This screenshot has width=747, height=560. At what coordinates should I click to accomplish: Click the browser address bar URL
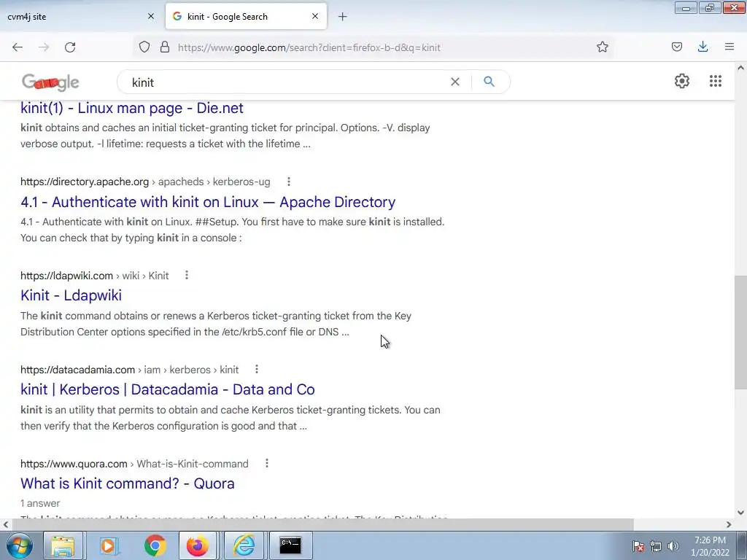[x=309, y=47]
